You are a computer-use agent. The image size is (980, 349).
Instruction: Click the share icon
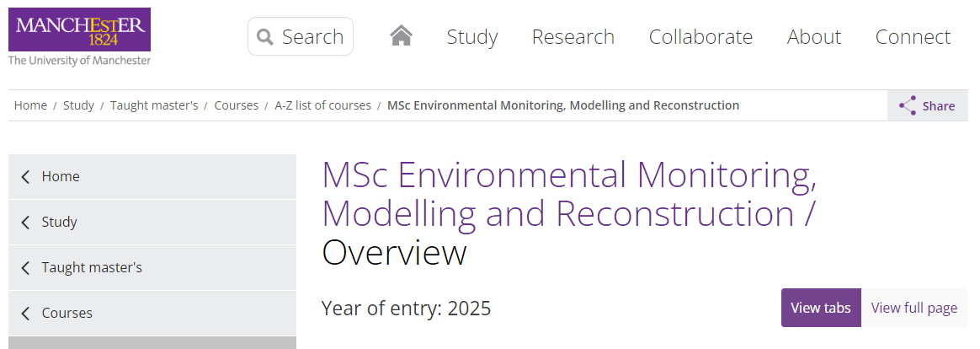point(908,105)
